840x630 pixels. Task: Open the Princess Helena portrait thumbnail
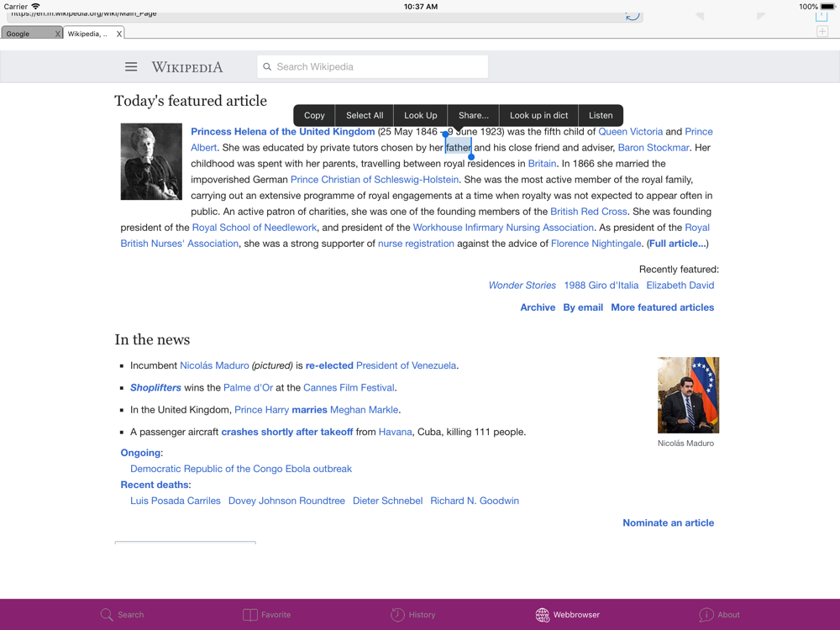(x=151, y=162)
